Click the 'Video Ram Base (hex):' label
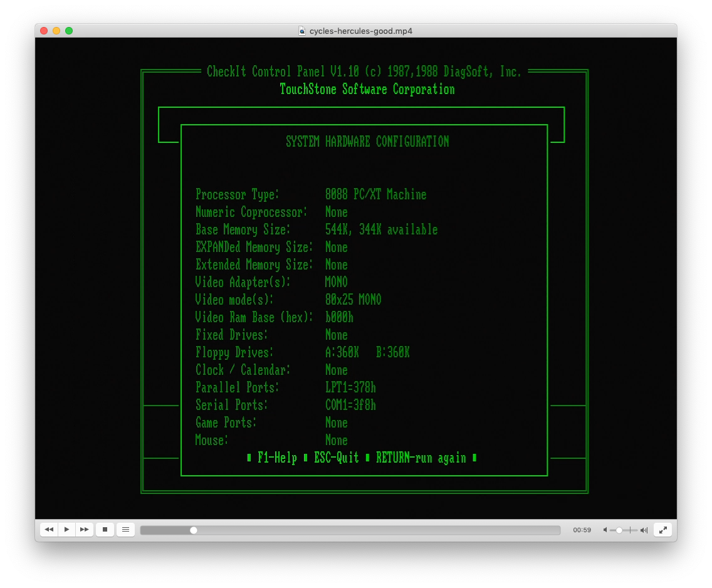Viewport: 712px width, 588px height. coord(254,317)
